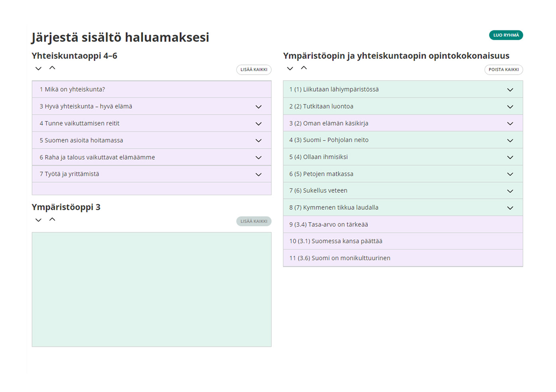Click the Luo ryhmä button
556x392 pixels.
tap(506, 35)
